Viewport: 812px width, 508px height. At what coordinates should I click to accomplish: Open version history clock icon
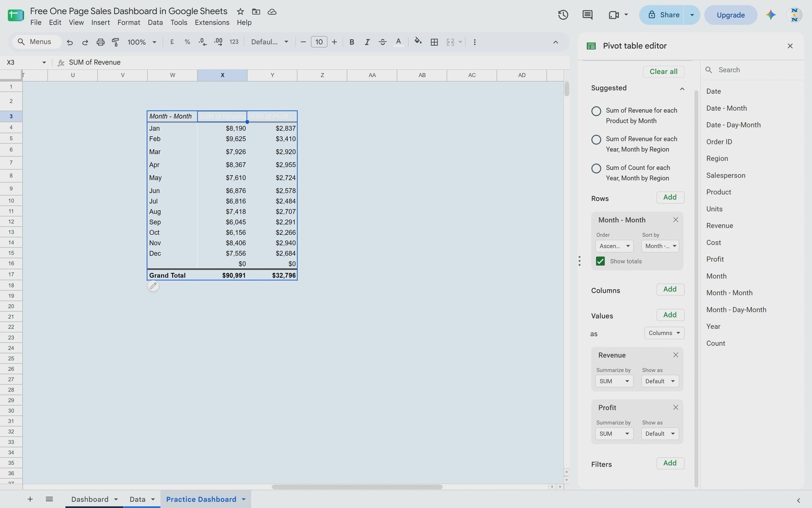tap(563, 15)
